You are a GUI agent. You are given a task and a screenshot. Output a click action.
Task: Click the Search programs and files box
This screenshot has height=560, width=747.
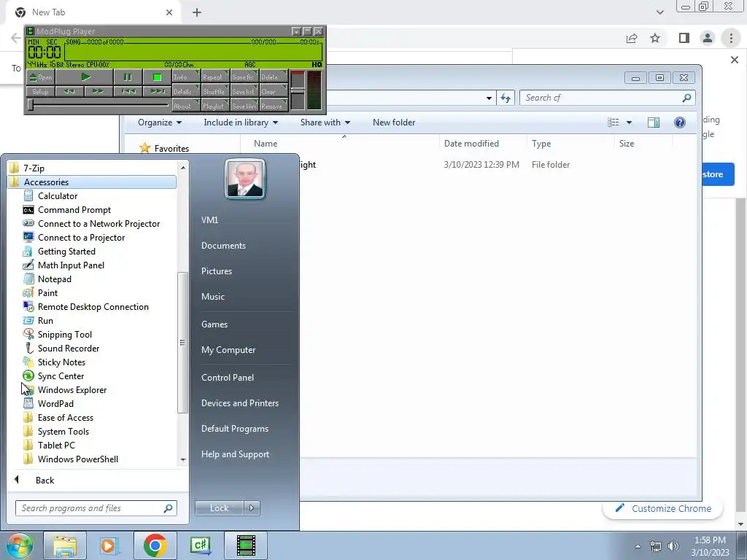tap(96, 507)
